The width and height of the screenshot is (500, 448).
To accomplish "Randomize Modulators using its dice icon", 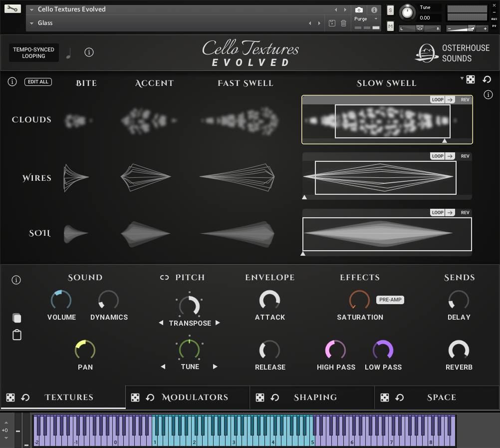I will pyautogui.click(x=135, y=398).
